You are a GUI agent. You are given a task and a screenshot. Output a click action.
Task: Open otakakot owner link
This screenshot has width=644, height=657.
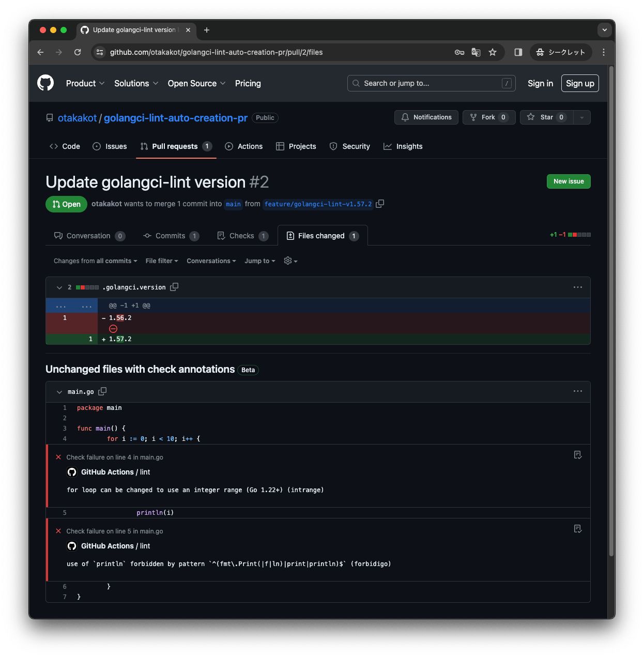click(x=78, y=118)
